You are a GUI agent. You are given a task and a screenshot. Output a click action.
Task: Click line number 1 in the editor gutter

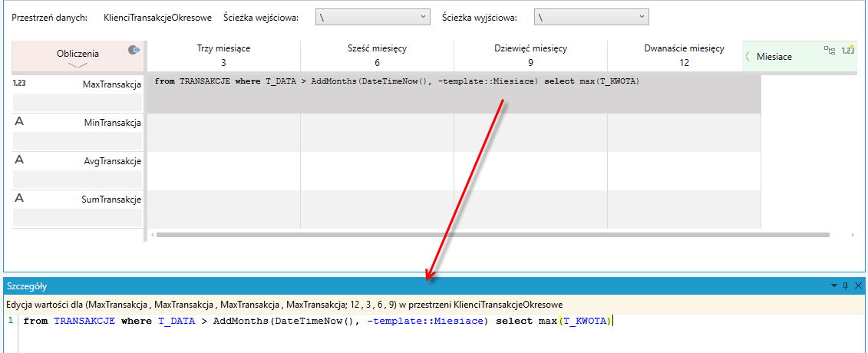coord(11,321)
